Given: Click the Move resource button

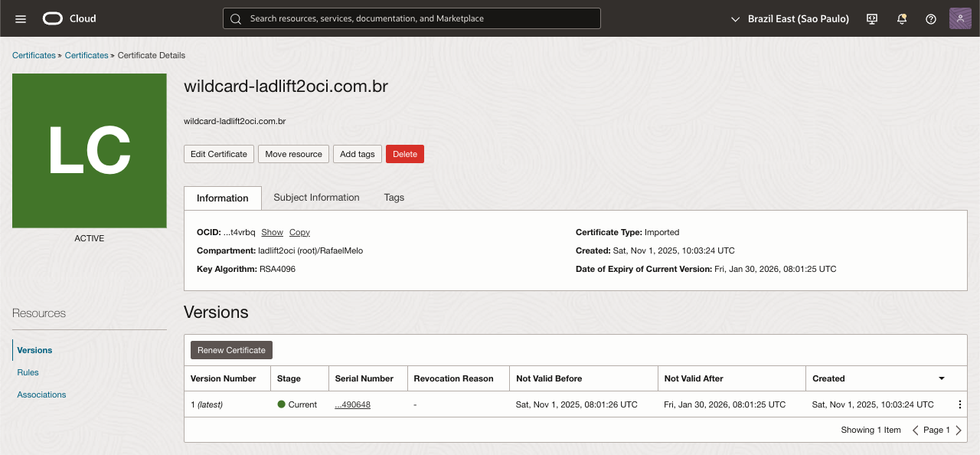Looking at the screenshot, I should [293, 154].
